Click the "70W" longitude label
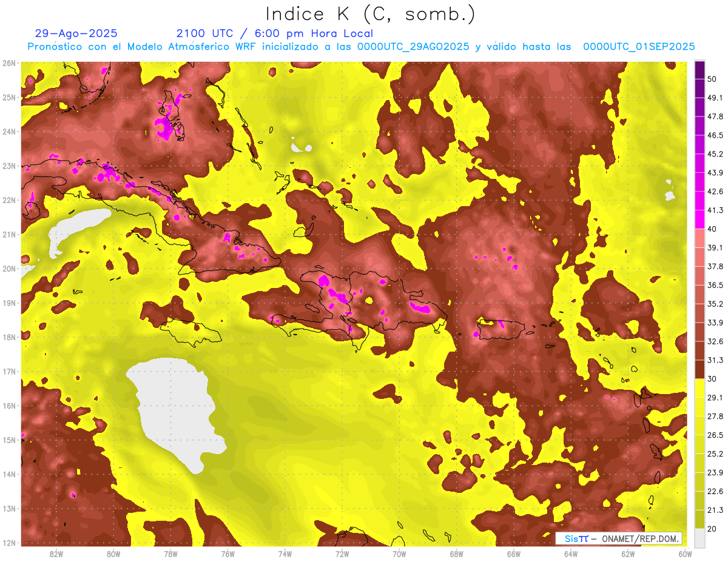Viewport: 728px width, 562px height. 399,554
